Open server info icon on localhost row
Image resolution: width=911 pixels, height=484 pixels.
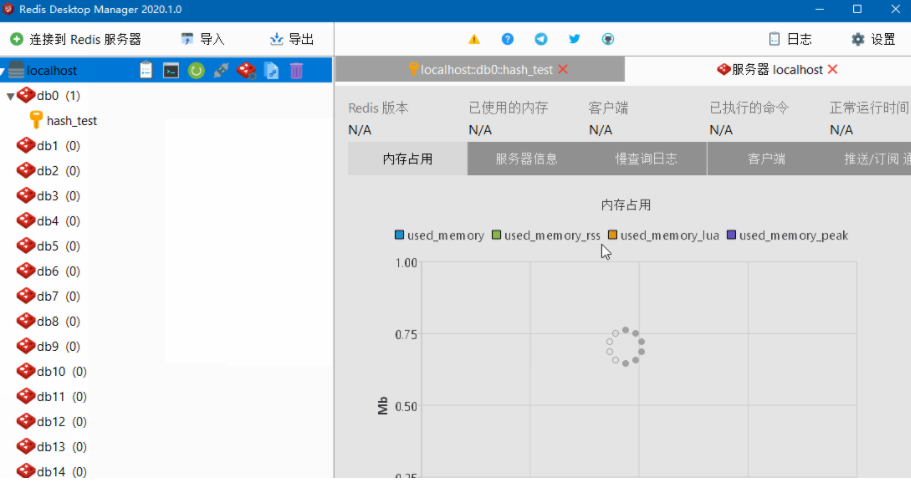pos(146,70)
